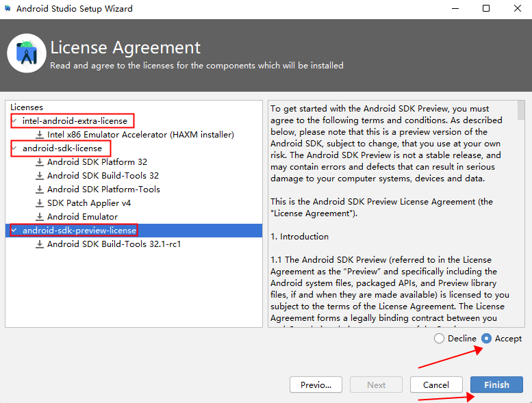Collapse the android-sdk-preview-license node
The image size is (532, 403).
(15, 231)
